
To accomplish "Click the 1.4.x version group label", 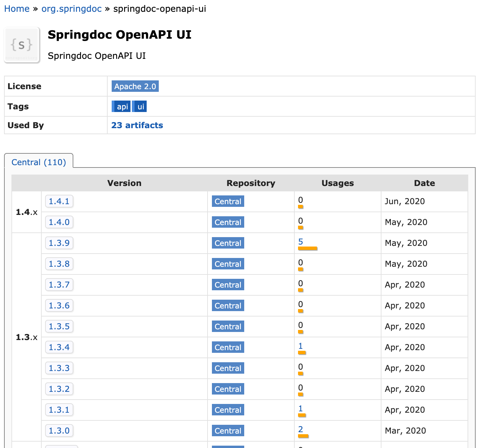I will click(27, 212).
